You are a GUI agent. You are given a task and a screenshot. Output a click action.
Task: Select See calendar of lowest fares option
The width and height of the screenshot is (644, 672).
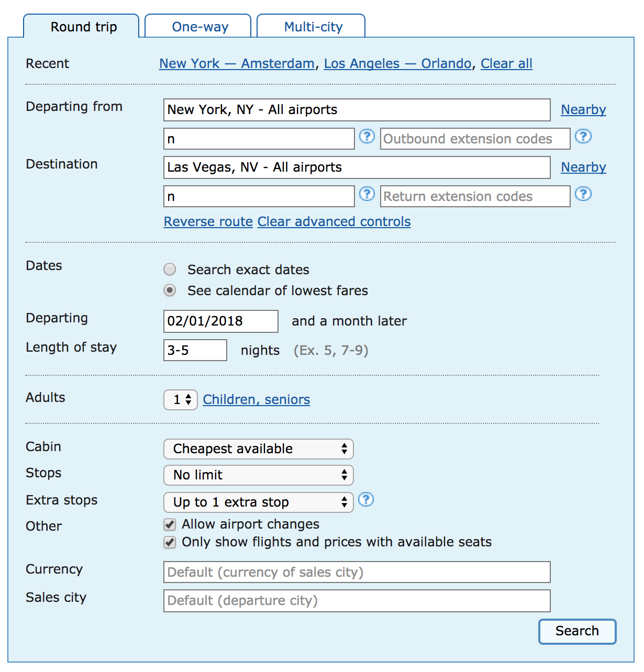point(170,290)
